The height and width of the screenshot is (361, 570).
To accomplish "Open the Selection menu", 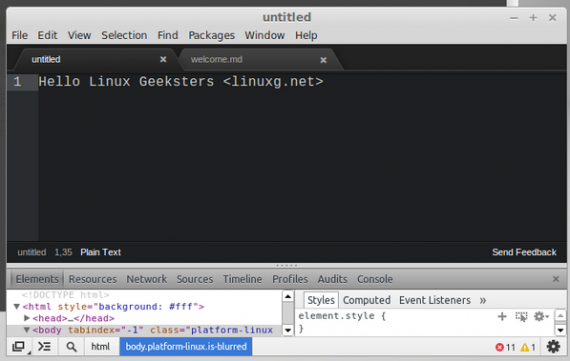I will tap(124, 35).
